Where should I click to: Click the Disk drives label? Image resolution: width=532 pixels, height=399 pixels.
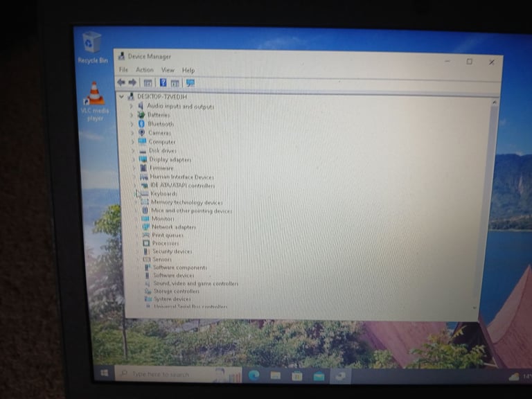[x=163, y=150]
